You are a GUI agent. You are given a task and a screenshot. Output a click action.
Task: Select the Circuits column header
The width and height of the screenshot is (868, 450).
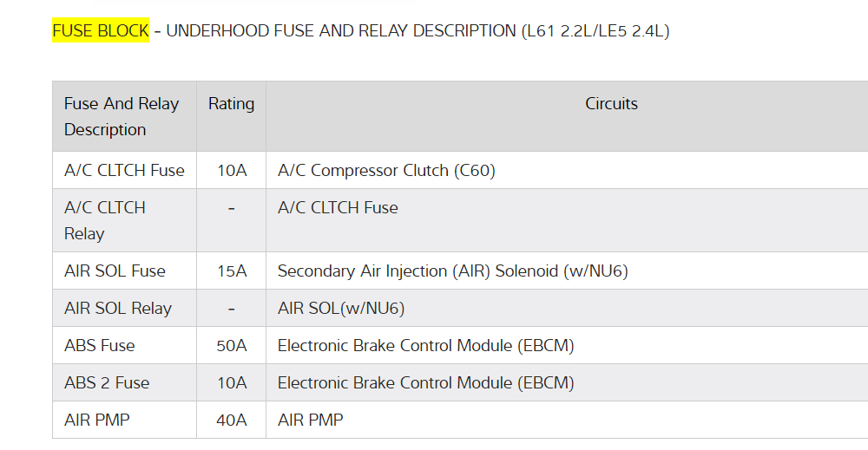[x=611, y=104]
